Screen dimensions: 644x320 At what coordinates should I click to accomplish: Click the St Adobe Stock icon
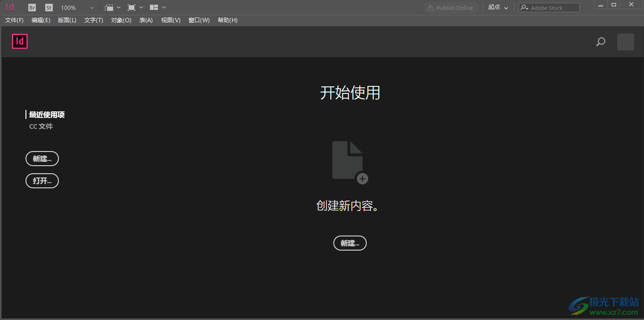click(x=49, y=7)
